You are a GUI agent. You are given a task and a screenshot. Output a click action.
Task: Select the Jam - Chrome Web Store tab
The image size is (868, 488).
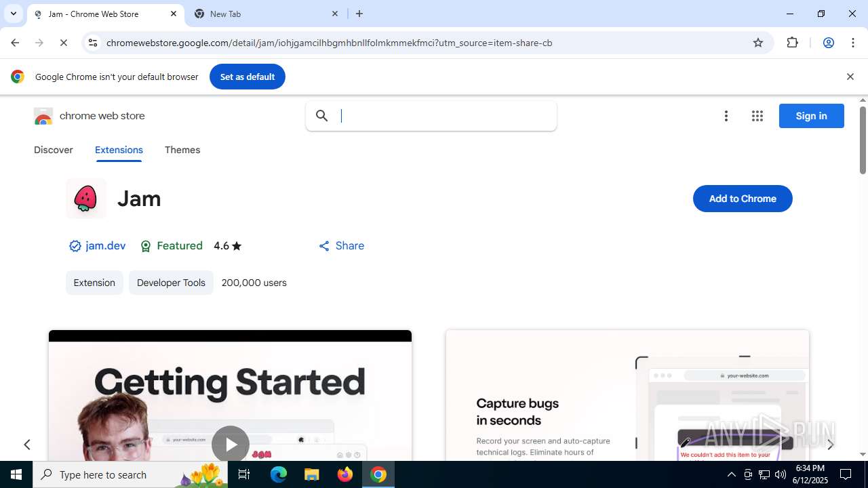pyautogui.click(x=105, y=14)
